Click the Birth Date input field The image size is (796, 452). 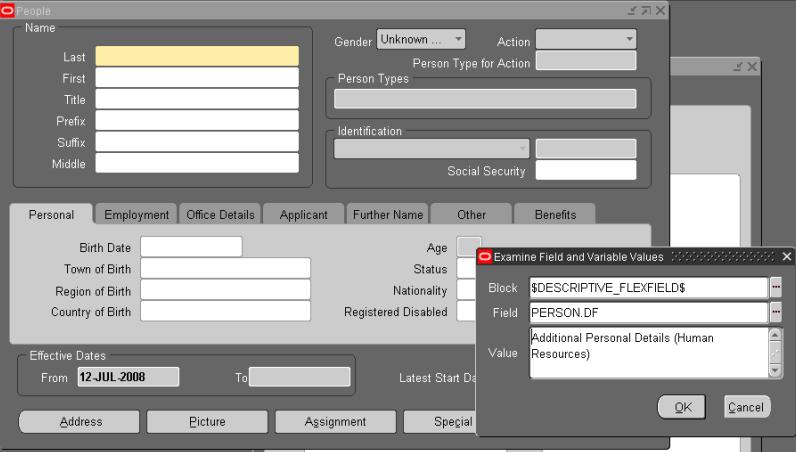pyautogui.click(x=191, y=247)
